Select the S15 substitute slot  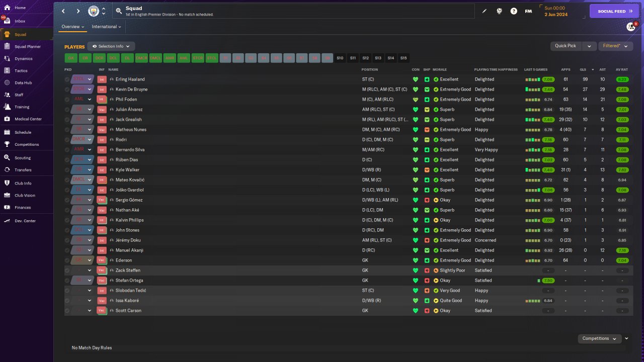(404, 58)
